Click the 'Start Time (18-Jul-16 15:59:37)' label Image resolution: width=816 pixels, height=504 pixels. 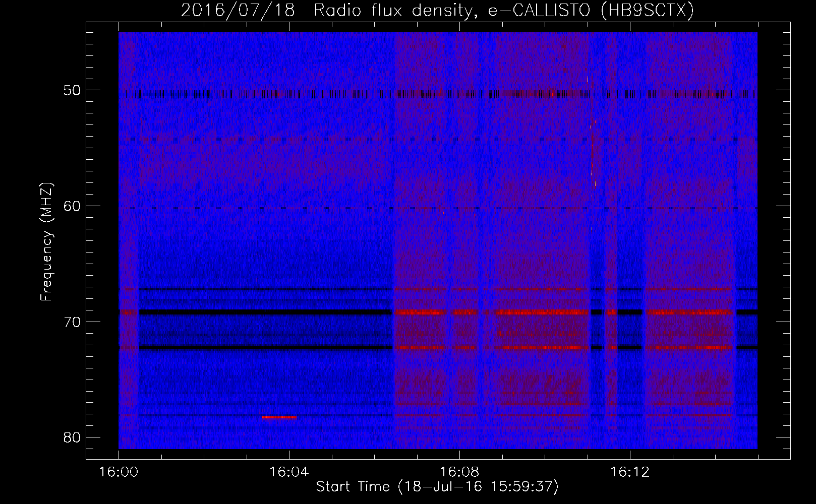coord(437,487)
